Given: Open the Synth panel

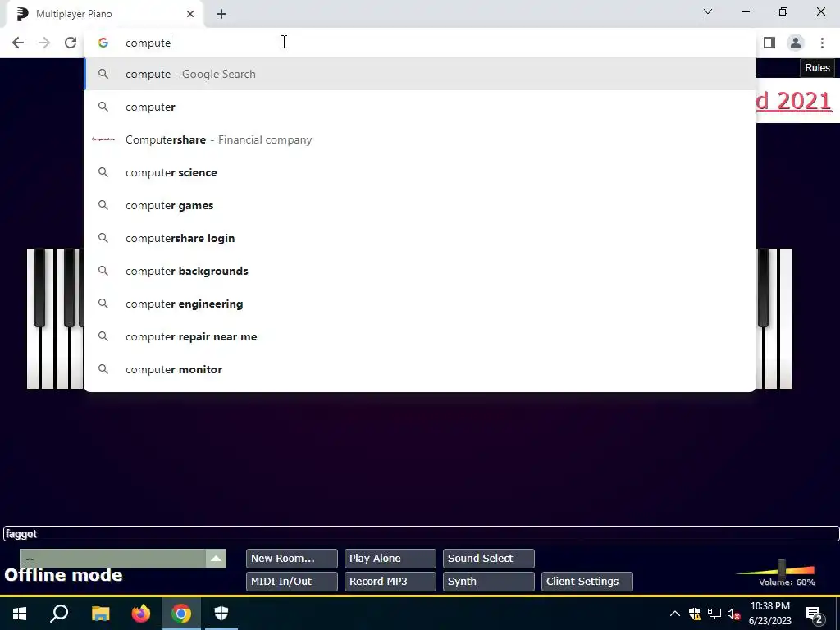Looking at the screenshot, I should point(489,582).
